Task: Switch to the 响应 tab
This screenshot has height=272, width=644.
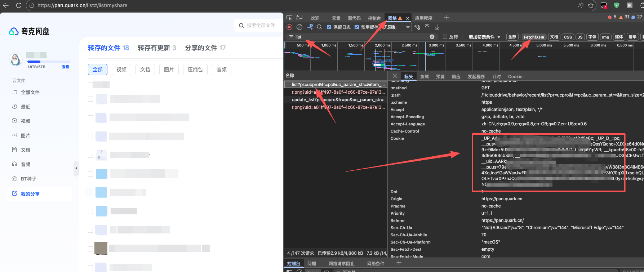Action: click(x=456, y=76)
